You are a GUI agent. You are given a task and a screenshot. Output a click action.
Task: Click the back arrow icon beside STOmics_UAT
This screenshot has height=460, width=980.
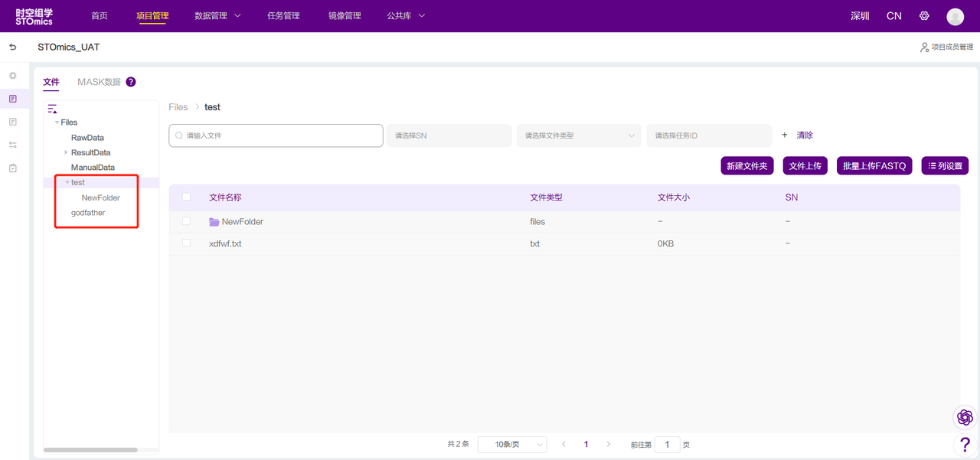click(13, 47)
